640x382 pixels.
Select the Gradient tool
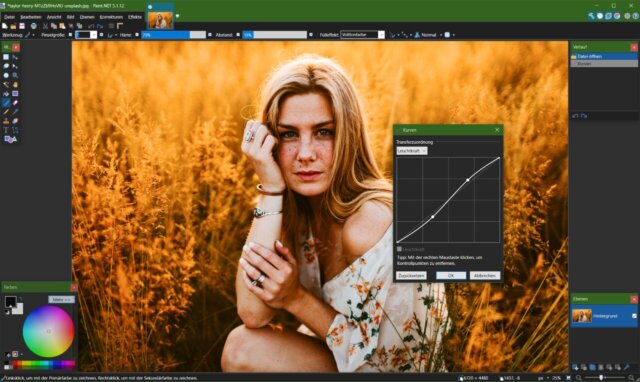pos(15,93)
